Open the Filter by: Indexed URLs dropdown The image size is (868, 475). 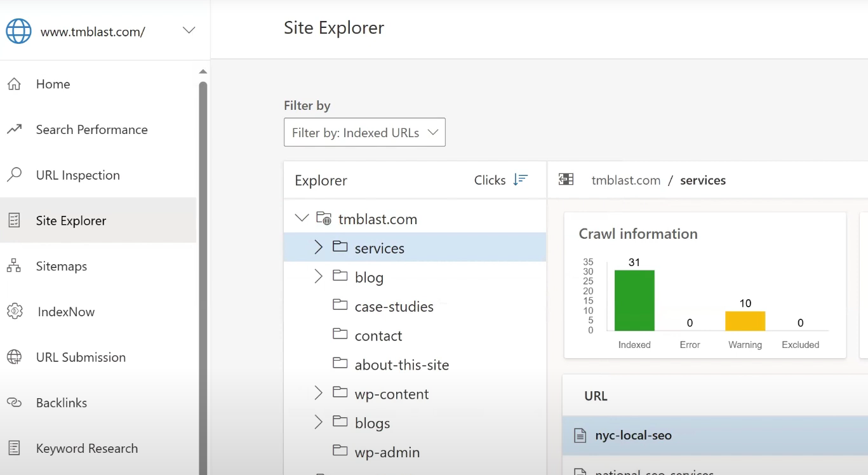coord(364,132)
